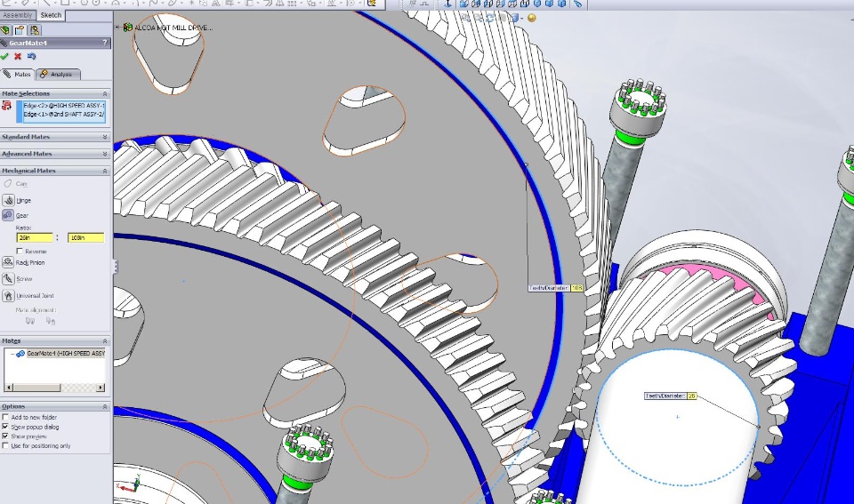Choose the Rack Pinion mate icon
854x504 pixels.
pyautogui.click(x=8, y=262)
